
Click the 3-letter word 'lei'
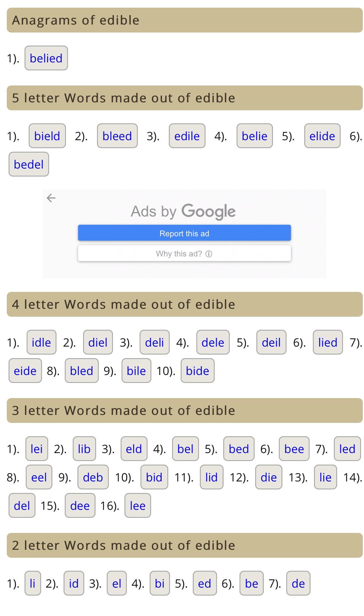[x=37, y=449]
